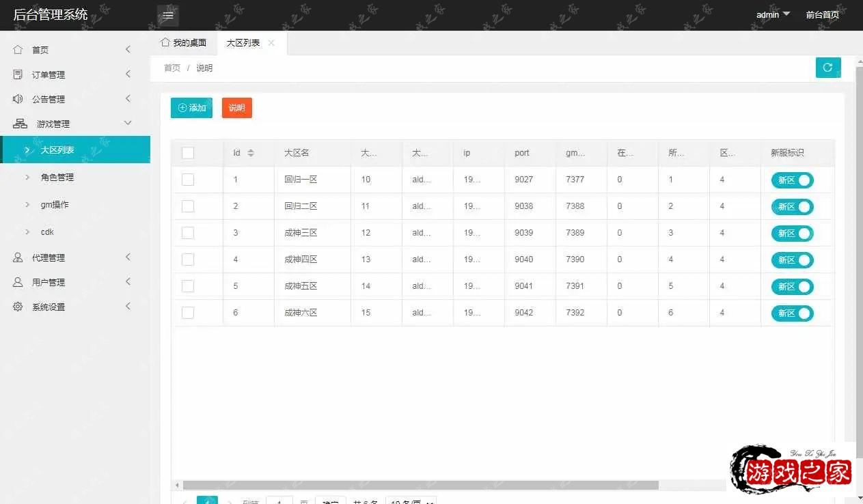
Task: Check the checkbox for 成神三区 row
Action: [188, 233]
